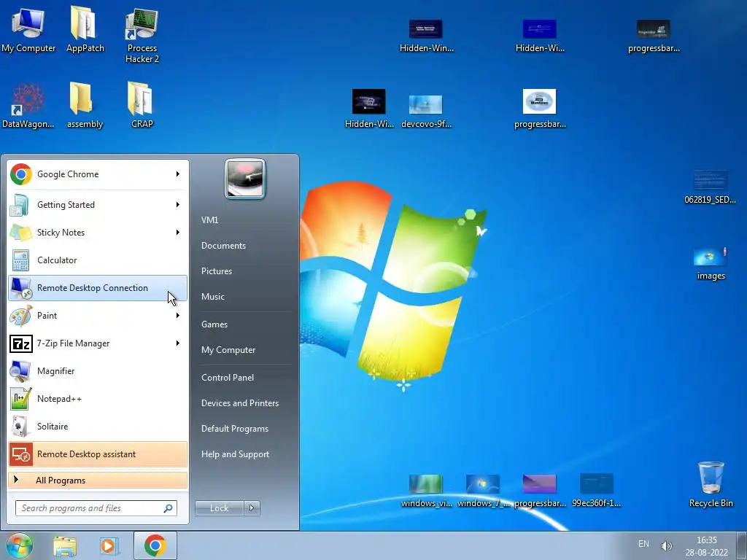747x560 pixels.
Task: Open Windows Media Player from taskbar
Action: pyautogui.click(x=109, y=545)
